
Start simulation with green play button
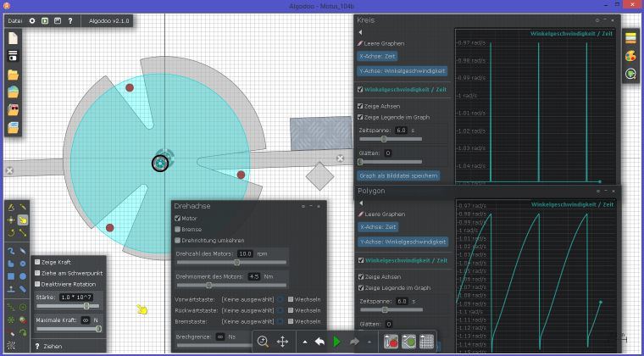(336, 342)
